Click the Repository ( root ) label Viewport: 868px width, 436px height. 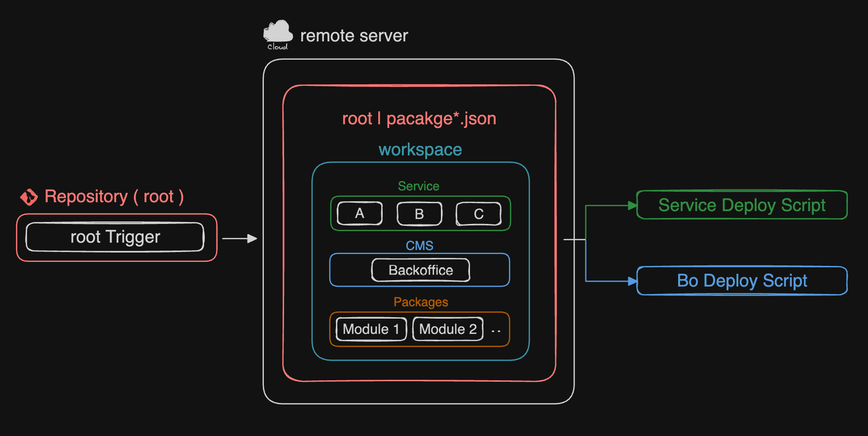pos(114,197)
